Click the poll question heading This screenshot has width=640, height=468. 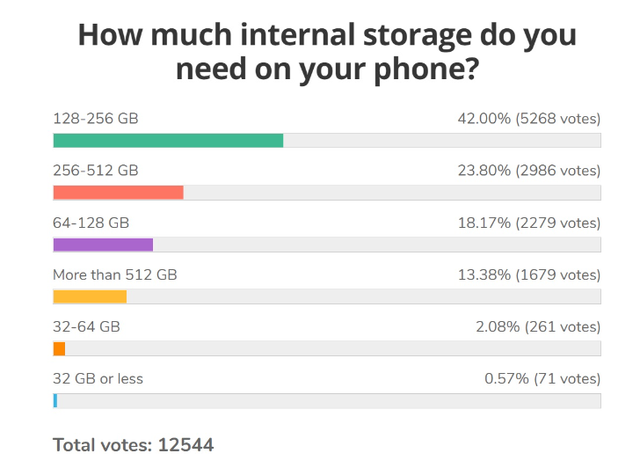tap(327, 51)
